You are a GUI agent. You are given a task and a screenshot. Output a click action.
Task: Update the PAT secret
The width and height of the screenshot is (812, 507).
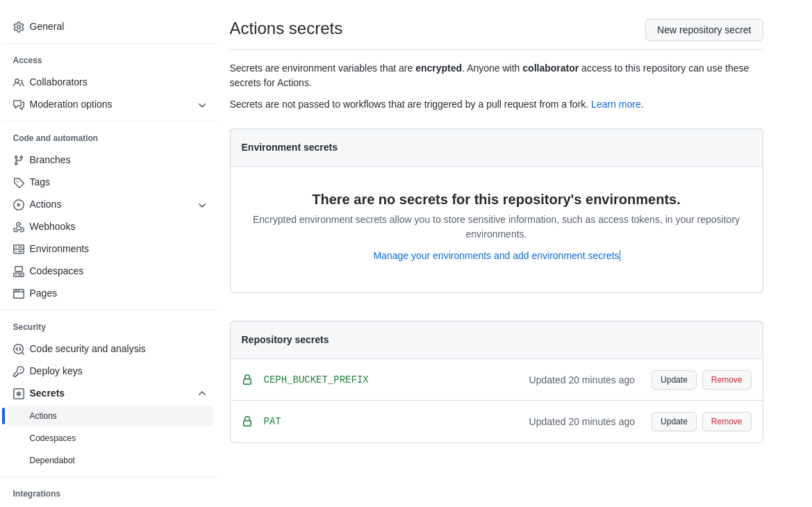tap(673, 422)
